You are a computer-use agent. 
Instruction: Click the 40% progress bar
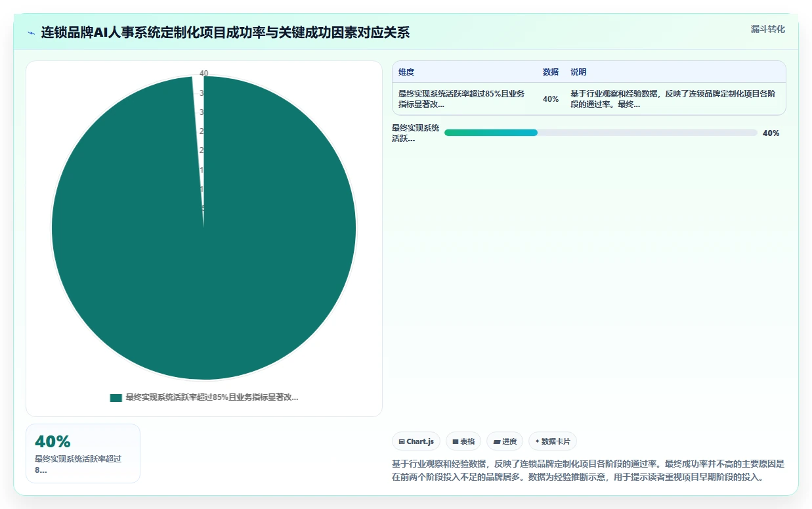click(601, 133)
